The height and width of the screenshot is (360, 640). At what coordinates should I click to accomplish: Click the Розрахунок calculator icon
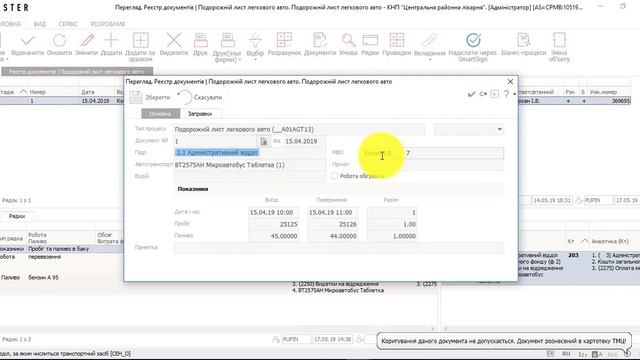coord(284,40)
